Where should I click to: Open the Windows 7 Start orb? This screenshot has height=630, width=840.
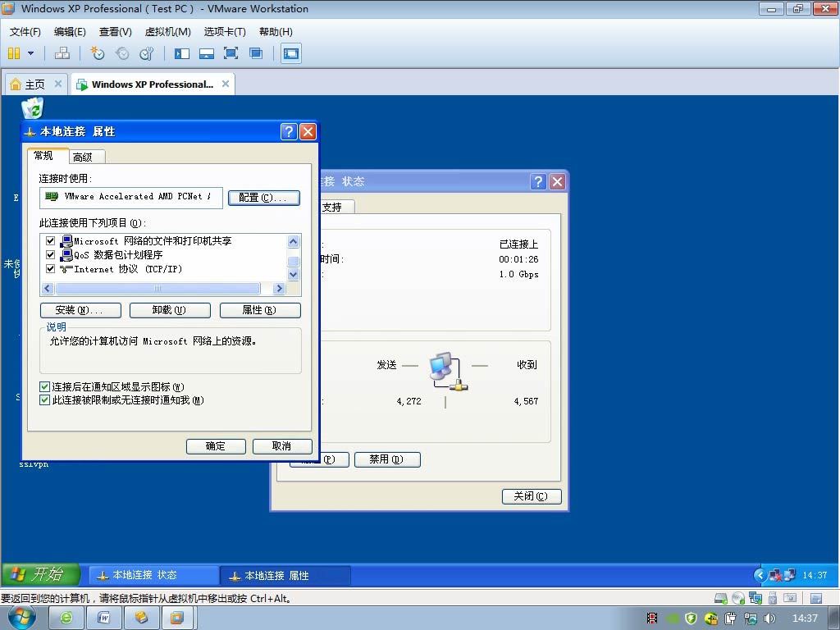tap(21, 618)
